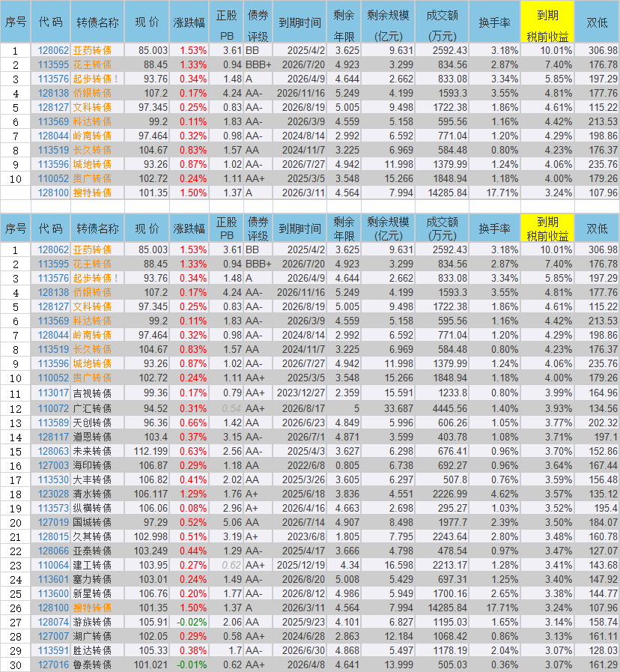Select the 海印转债 name cell
620x672 pixels.
tap(97, 465)
